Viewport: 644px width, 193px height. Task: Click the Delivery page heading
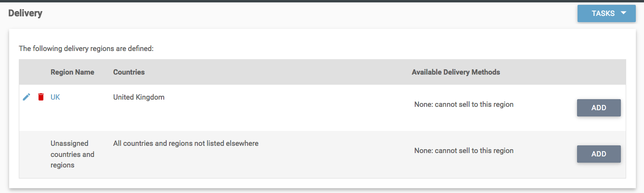tap(26, 13)
